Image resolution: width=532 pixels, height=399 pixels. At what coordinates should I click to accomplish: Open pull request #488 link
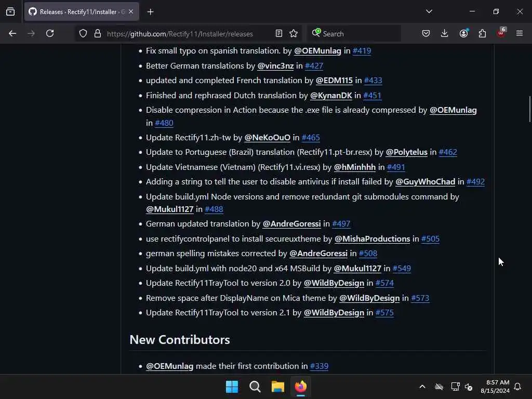(214, 209)
